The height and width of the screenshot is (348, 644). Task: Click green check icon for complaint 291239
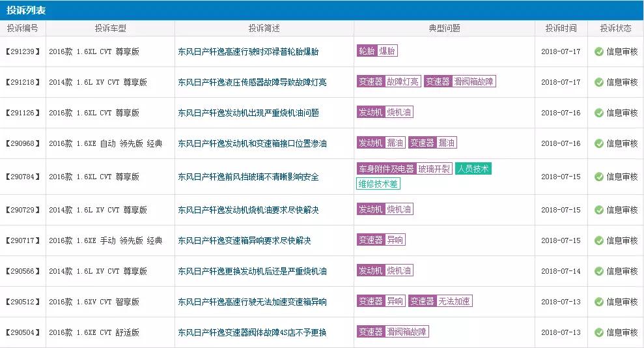pyautogui.click(x=599, y=51)
